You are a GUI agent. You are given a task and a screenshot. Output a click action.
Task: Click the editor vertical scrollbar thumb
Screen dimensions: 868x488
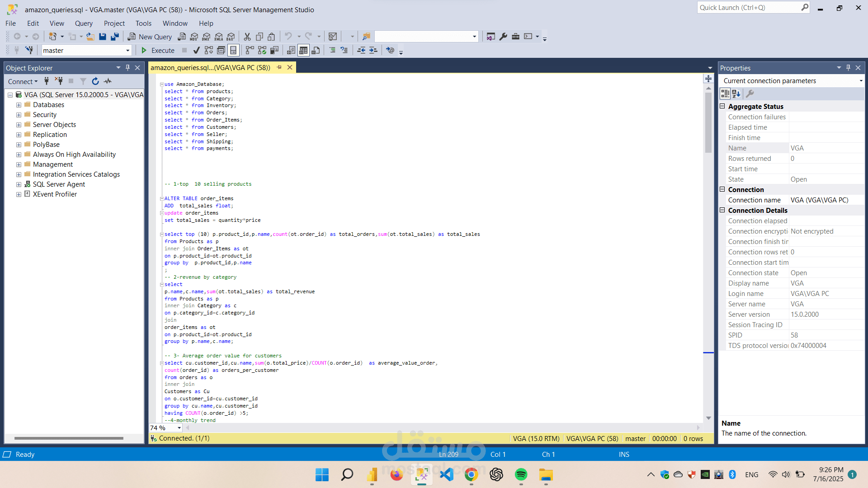[x=708, y=123]
